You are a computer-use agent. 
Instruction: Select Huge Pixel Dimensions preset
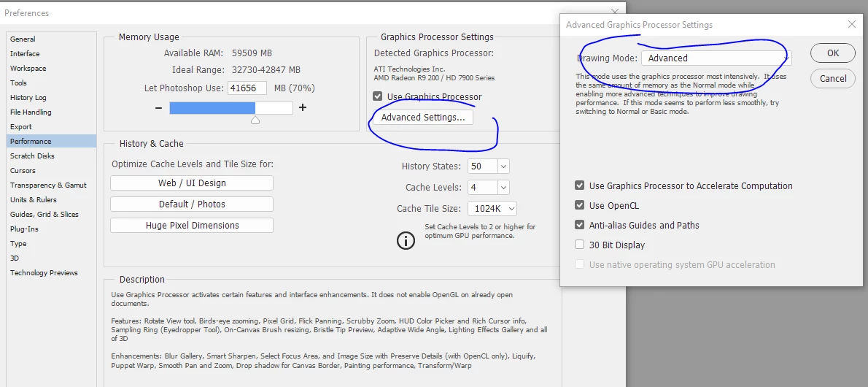[x=192, y=226]
